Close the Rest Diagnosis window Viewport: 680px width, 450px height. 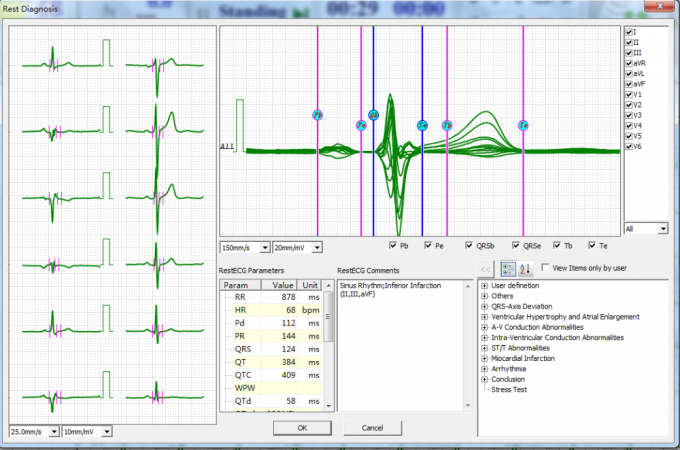tap(660, 6)
